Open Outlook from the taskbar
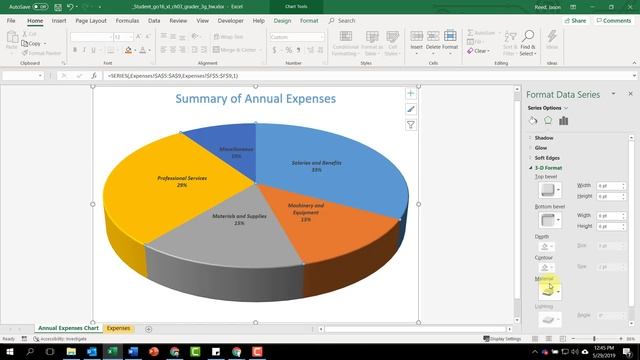Image resolution: width=640 pixels, height=360 pixels. pyautogui.click(x=92, y=351)
